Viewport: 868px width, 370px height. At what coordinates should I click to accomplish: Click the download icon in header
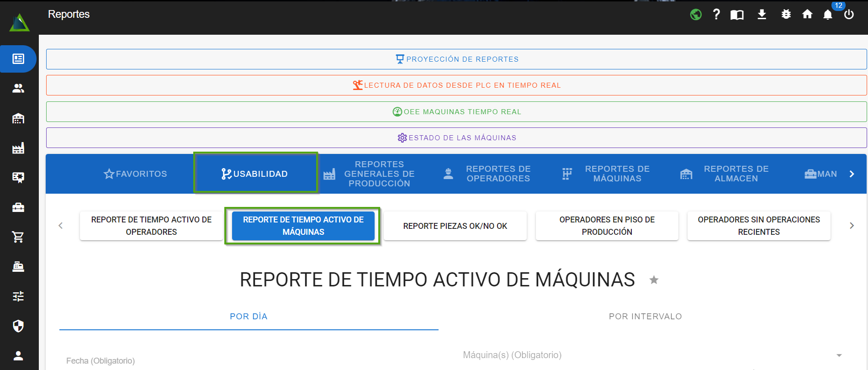[x=762, y=15]
